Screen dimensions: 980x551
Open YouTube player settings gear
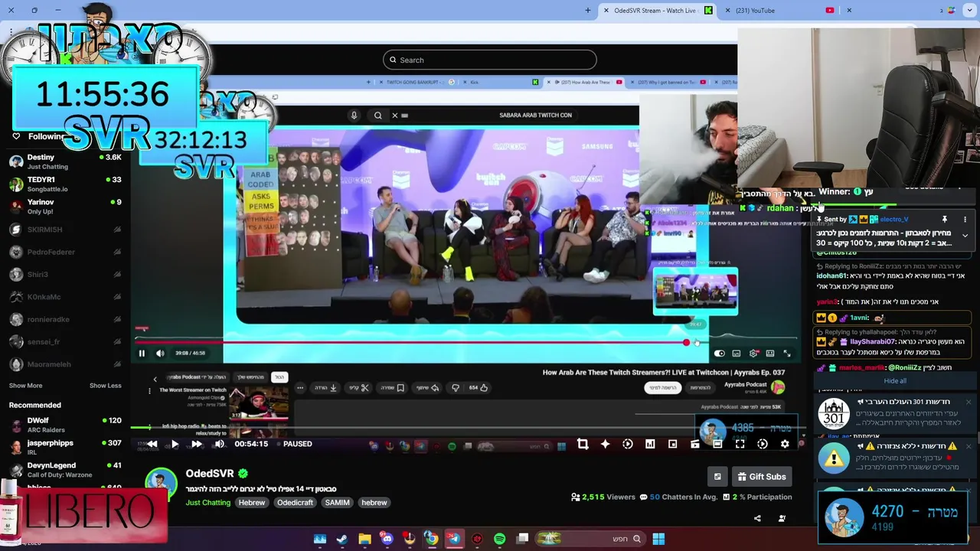[x=753, y=354]
